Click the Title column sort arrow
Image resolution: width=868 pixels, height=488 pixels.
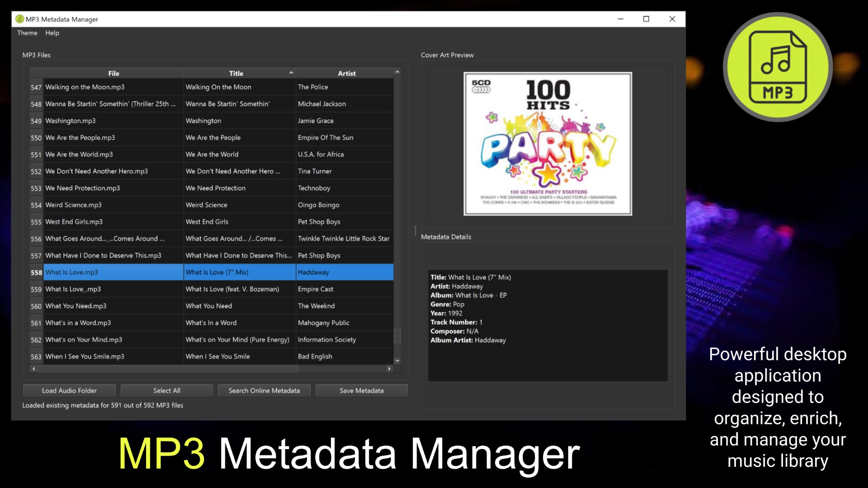(291, 72)
